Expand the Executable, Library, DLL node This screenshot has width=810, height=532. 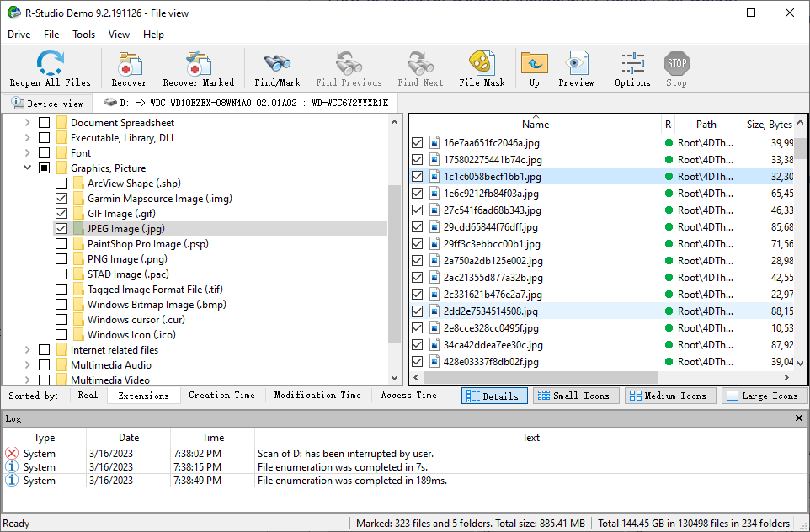click(x=28, y=137)
